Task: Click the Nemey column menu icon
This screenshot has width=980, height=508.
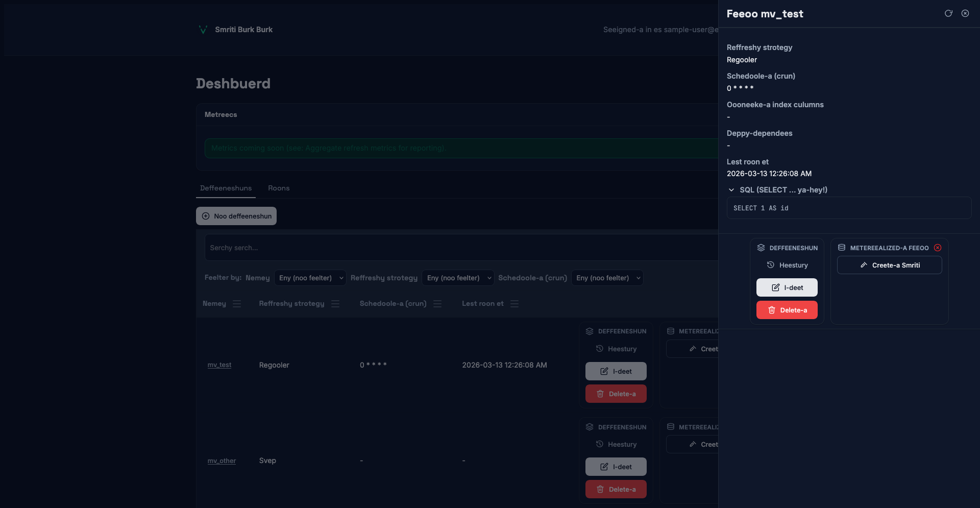Action: coord(237,304)
